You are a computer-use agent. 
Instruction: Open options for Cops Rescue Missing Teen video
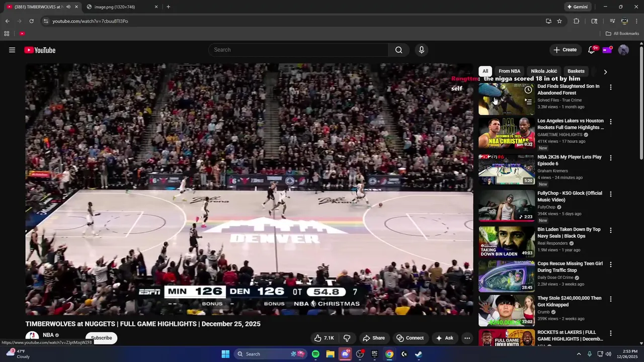click(x=611, y=264)
